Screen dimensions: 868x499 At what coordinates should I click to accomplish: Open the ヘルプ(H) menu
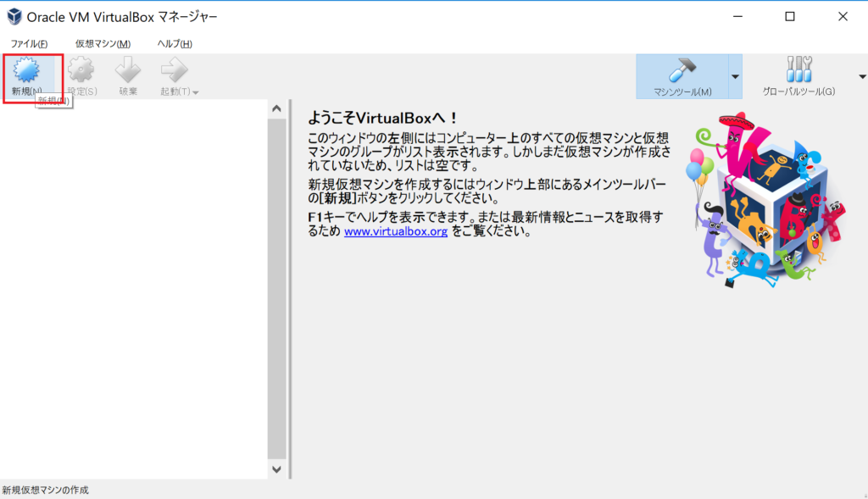(175, 44)
